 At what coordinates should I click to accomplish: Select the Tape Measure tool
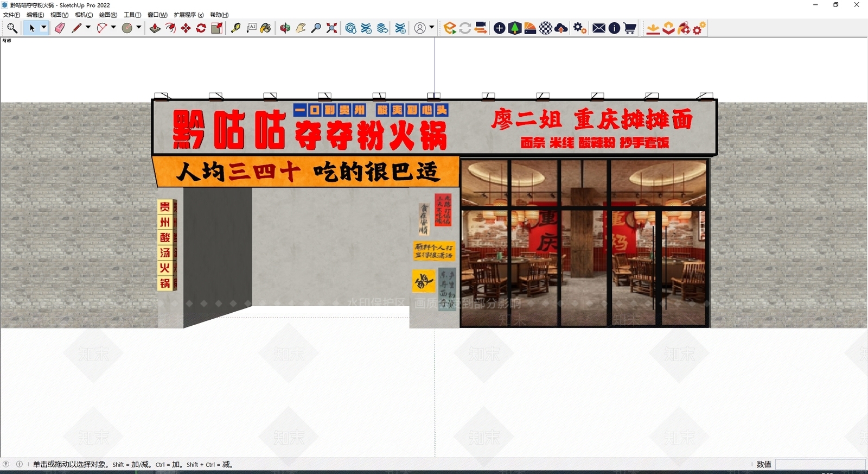point(236,28)
